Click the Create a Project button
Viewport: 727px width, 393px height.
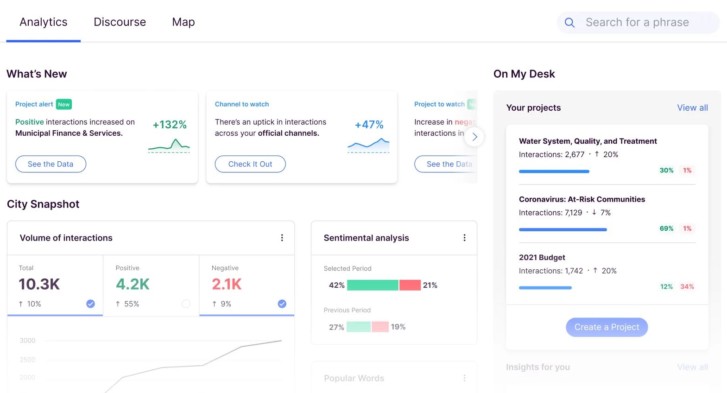coord(606,327)
